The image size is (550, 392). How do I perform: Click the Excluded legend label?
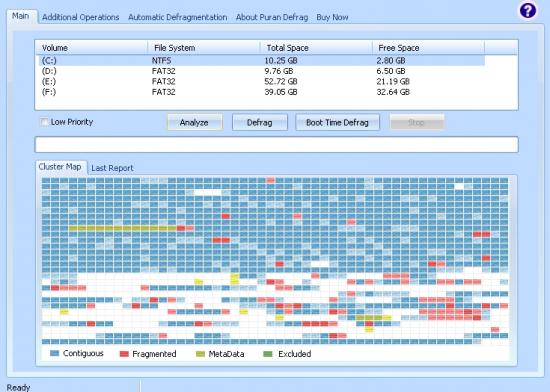pyautogui.click(x=295, y=354)
